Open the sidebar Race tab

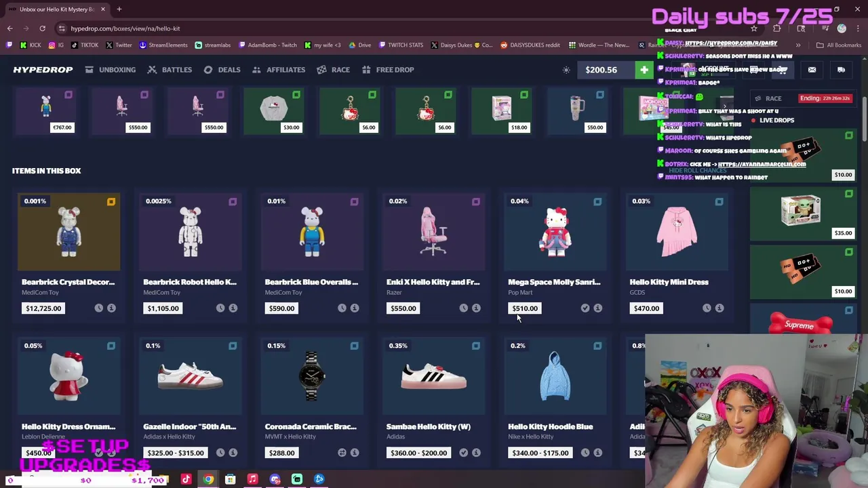tap(768, 98)
